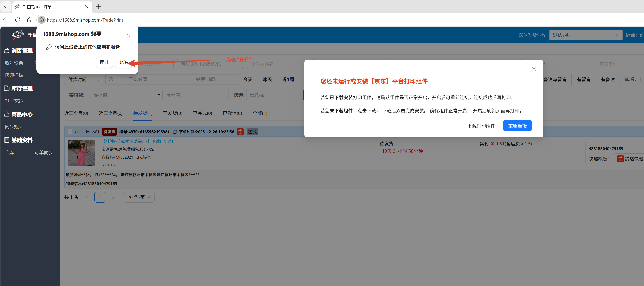Click the copy order number icon
Image resolution: width=644 pixels, height=286 pixels.
point(175,132)
